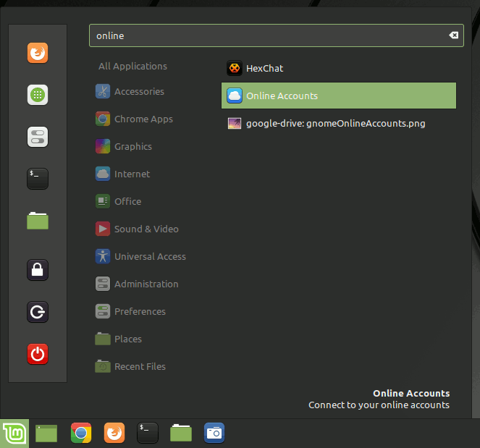Image resolution: width=480 pixels, height=448 pixels.
Task: Open System Settings from the favorites sidebar
Action: coord(38,137)
